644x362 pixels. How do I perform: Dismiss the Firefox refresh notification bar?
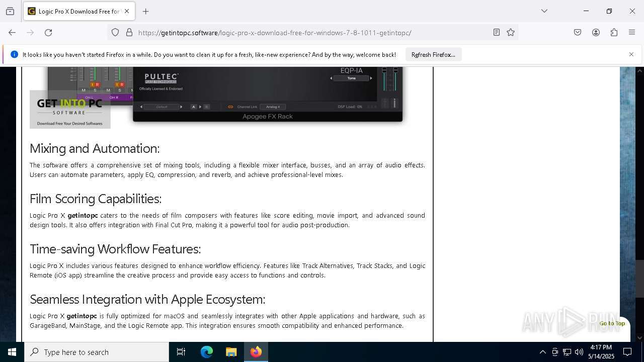pyautogui.click(x=631, y=54)
